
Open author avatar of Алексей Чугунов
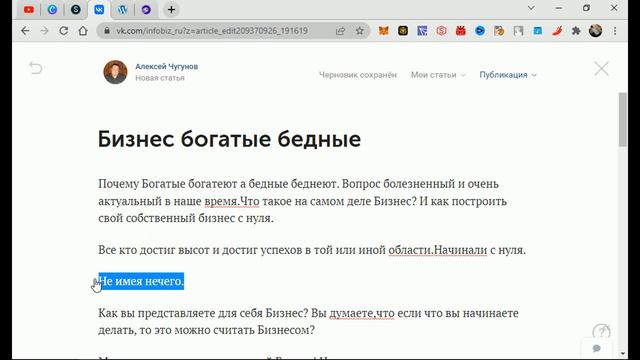pyautogui.click(x=116, y=72)
